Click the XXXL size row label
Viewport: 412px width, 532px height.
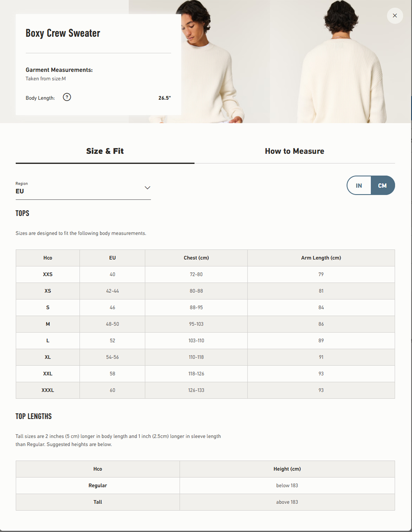[x=48, y=390]
